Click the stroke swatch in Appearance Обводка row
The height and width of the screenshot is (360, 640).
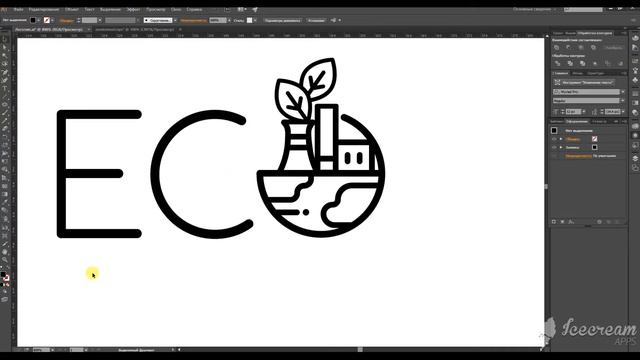point(594,139)
